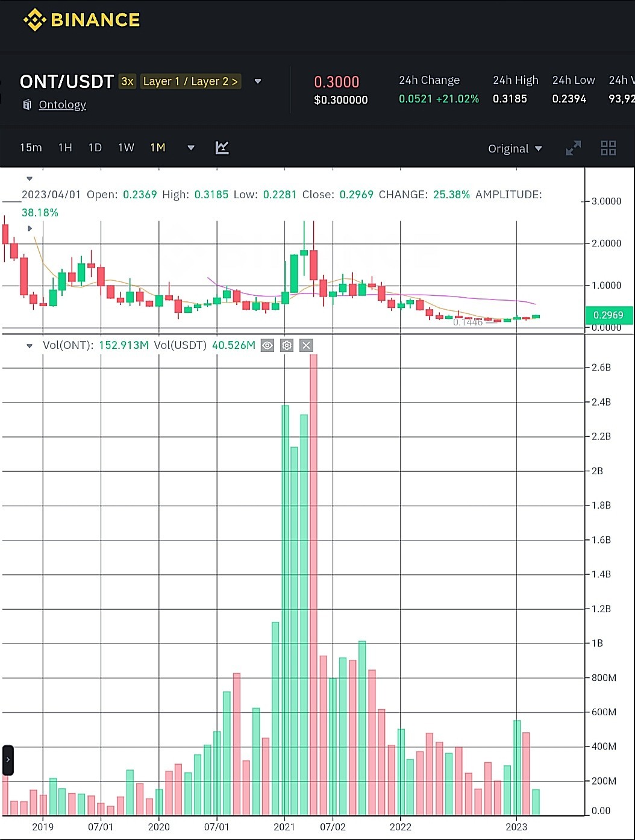Click the Ontology document icon
This screenshot has height=840, width=635.
coord(27,105)
